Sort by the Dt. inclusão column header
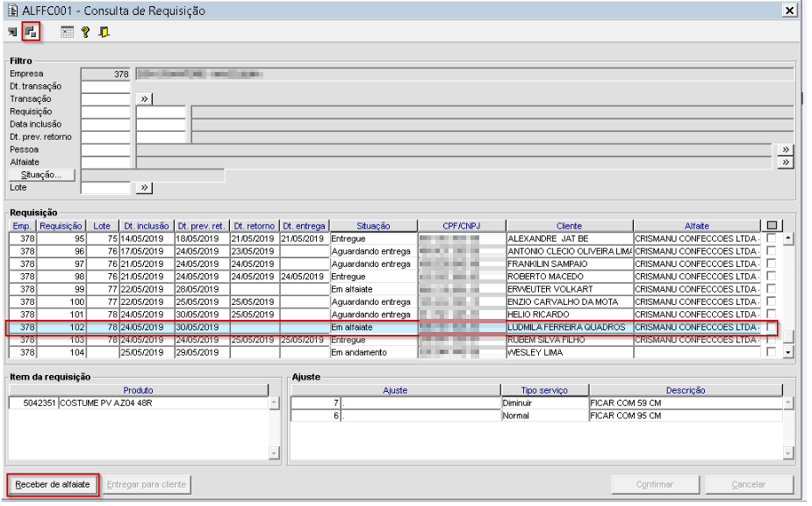 [147, 226]
